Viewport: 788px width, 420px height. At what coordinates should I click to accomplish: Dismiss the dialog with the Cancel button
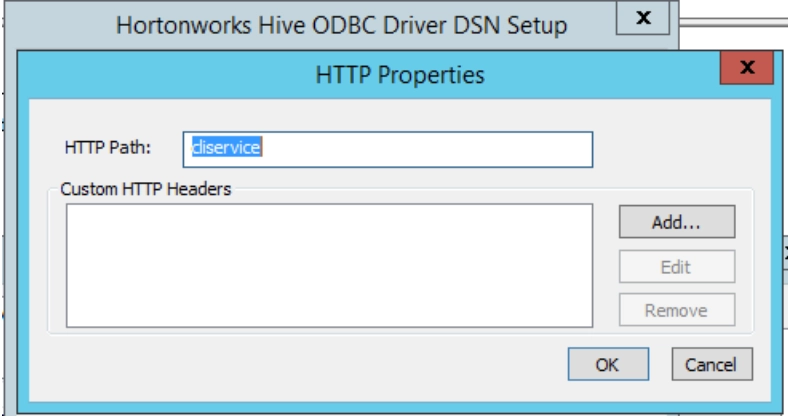pos(712,364)
